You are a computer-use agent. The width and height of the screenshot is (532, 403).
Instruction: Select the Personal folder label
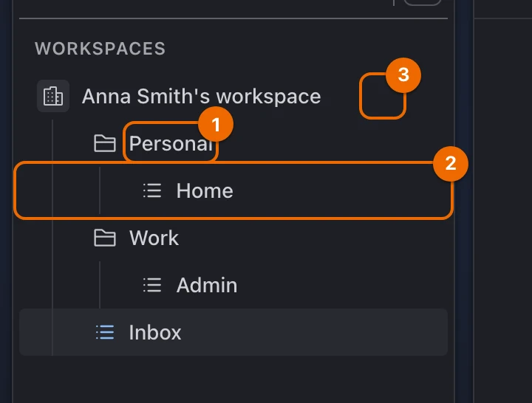(x=171, y=143)
